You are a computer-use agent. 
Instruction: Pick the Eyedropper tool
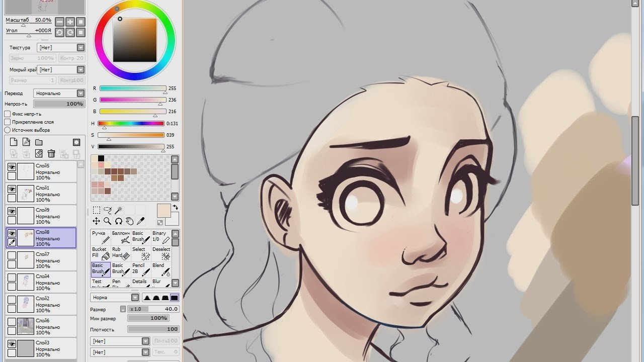point(141,221)
